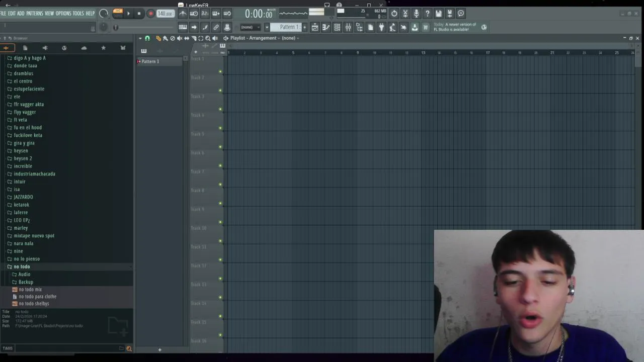Viewport: 644px width, 362px height.
Task: Open the TOOLS menu
Action: pyautogui.click(x=78, y=14)
